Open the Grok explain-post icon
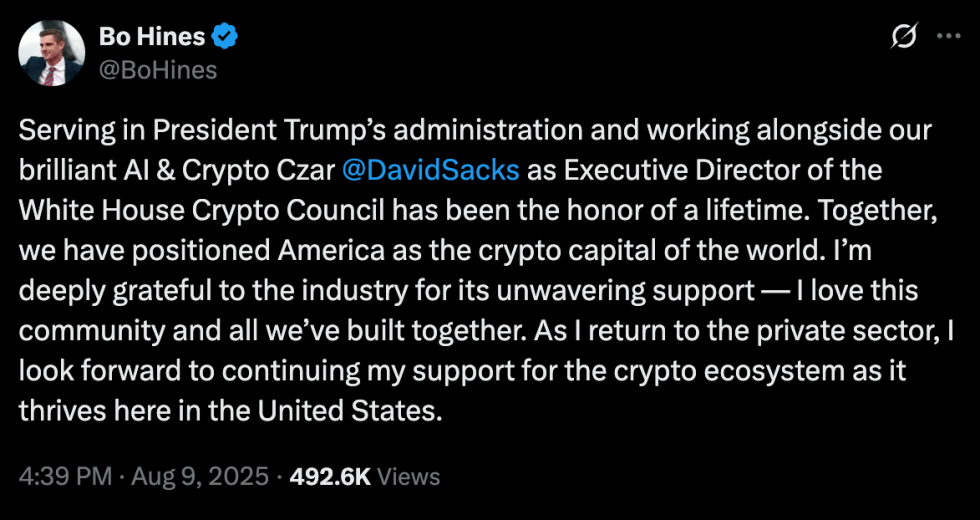This screenshot has height=520, width=980. (x=905, y=36)
